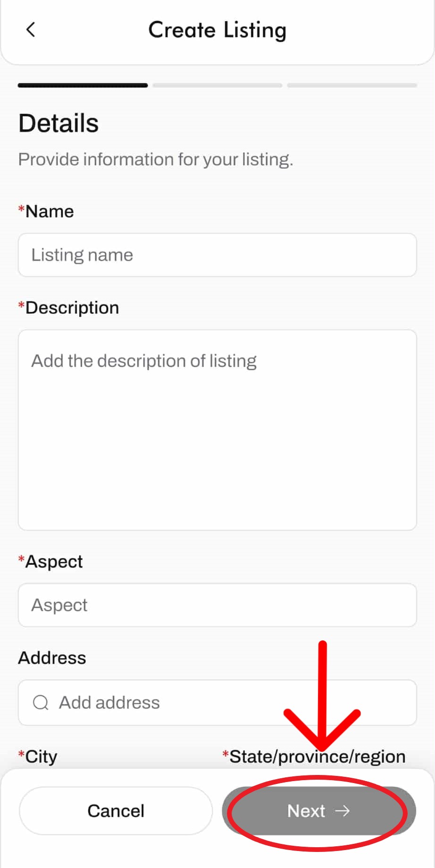This screenshot has height=868, width=435.
Task: Click the first progress step bar
Action: pyautogui.click(x=83, y=85)
